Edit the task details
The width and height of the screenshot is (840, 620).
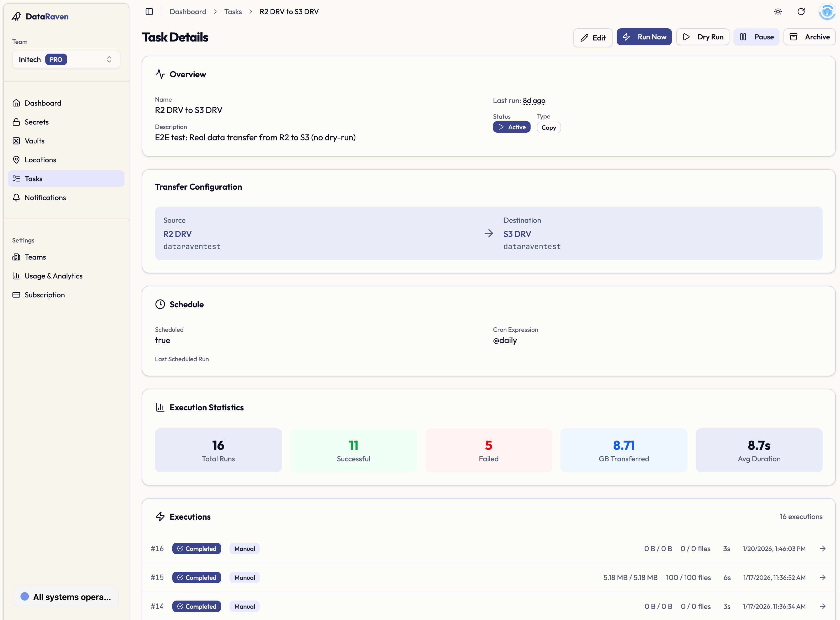click(x=593, y=38)
